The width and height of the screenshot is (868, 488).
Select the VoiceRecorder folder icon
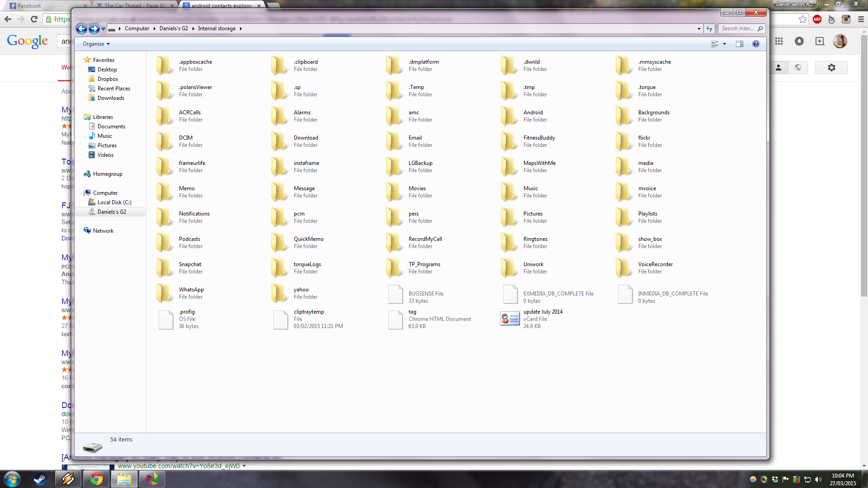coord(624,268)
